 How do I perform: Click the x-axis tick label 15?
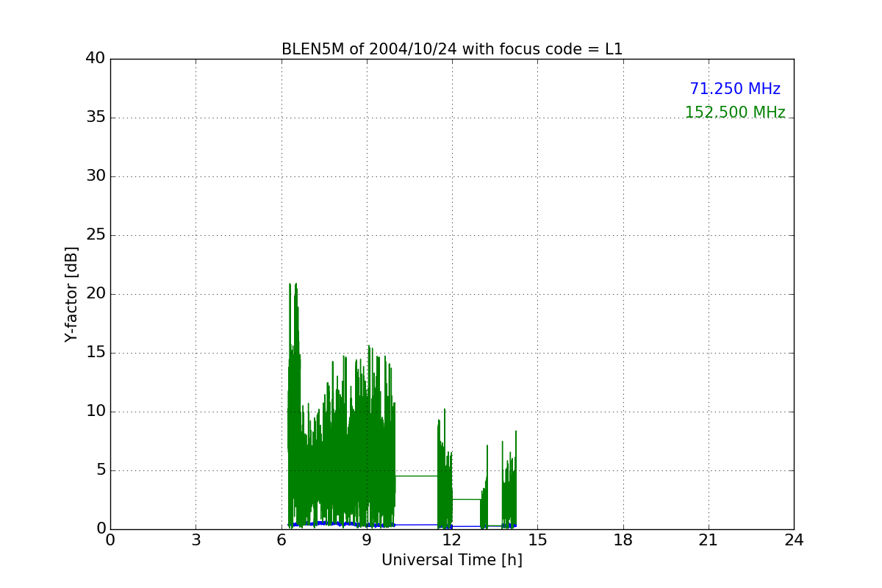(537, 539)
